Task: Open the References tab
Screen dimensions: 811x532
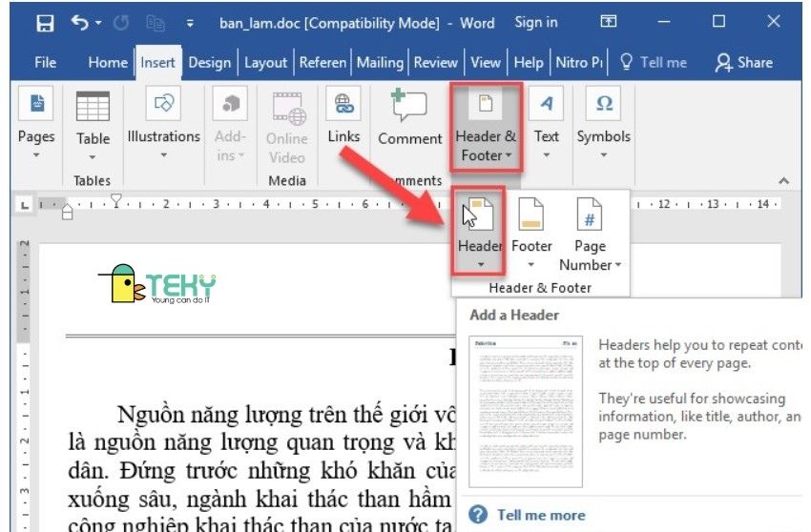Action: point(322,63)
